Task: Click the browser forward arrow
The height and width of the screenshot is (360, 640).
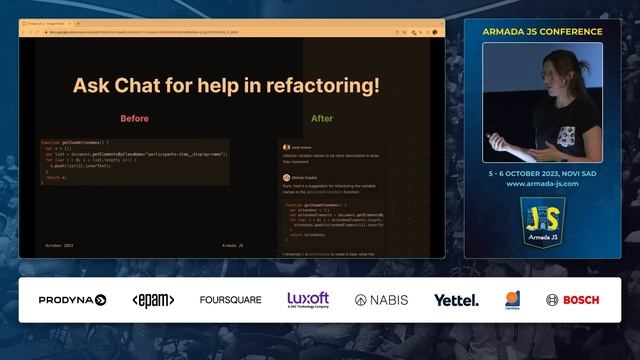Action: click(30, 32)
